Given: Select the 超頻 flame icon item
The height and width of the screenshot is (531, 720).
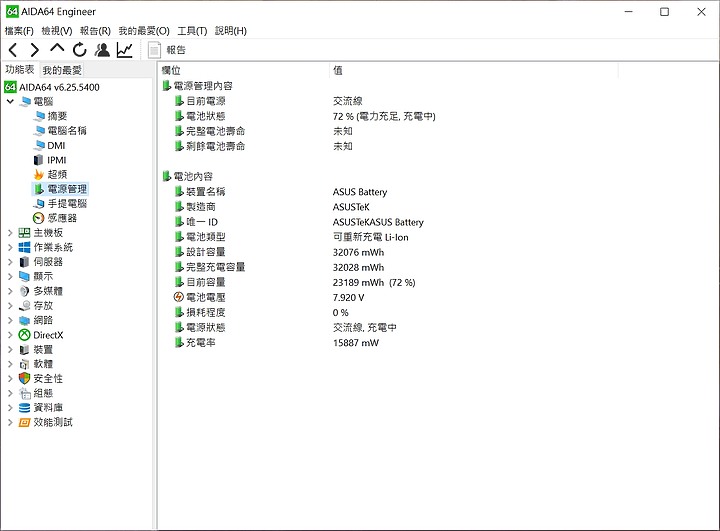Looking at the screenshot, I should (39, 175).
